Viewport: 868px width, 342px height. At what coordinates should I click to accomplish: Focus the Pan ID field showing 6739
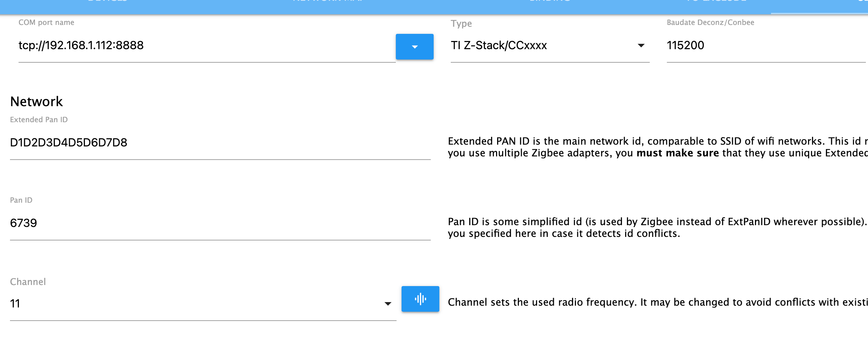click(220, 223)
